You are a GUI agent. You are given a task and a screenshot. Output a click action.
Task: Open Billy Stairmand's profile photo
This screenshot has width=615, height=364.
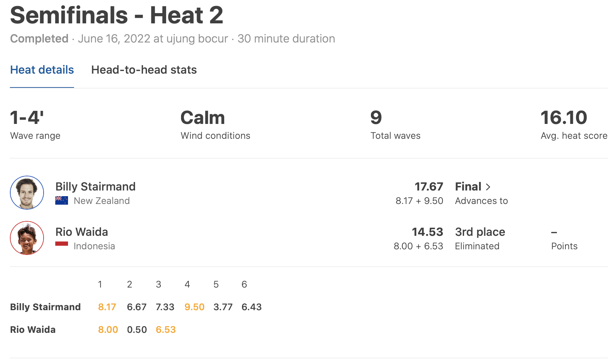27,193
